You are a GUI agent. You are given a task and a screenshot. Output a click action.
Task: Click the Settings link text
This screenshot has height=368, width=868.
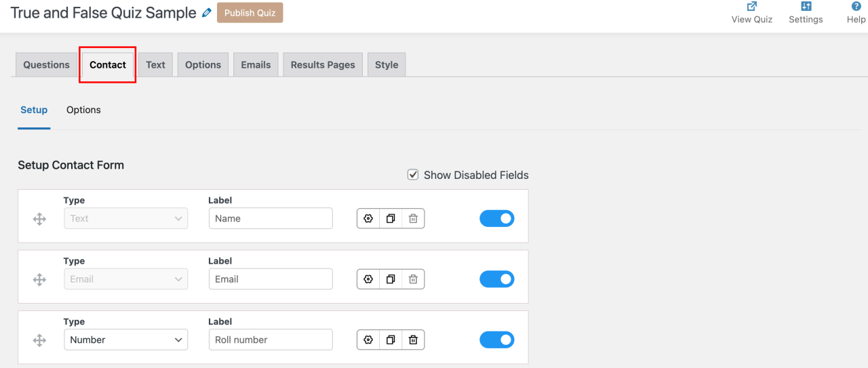806,20
